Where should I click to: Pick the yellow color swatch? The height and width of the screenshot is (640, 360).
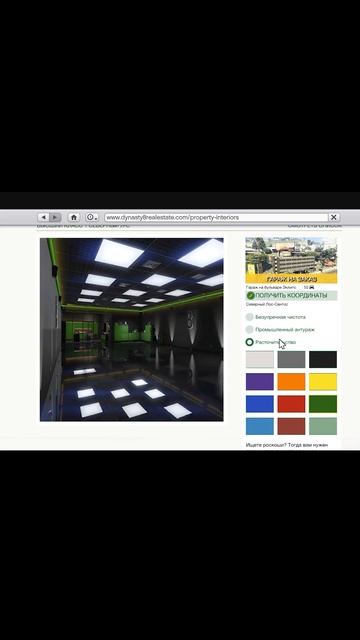[323, 382]
